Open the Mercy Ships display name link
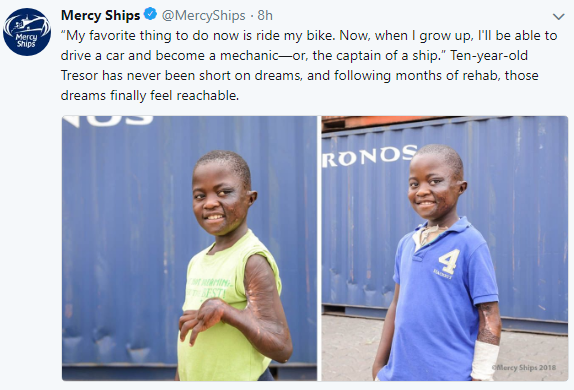 click(100, 15)
